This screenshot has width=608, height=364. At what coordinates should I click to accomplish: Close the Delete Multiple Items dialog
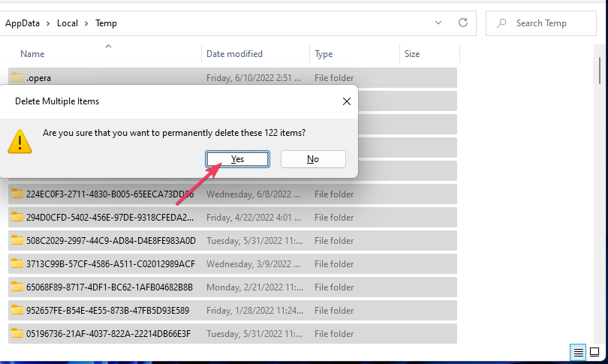[347, 101]
